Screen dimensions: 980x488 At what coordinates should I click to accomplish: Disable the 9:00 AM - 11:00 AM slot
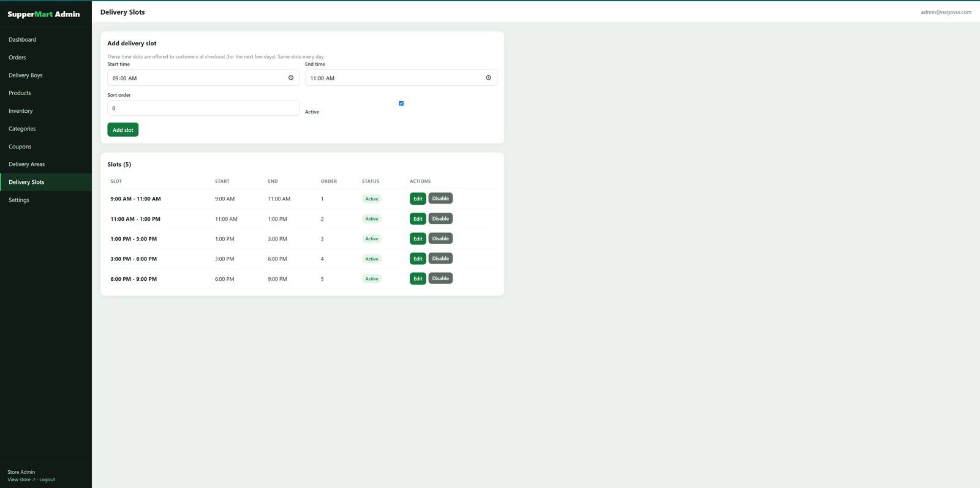pyautogui.click(x=440, y=199)
